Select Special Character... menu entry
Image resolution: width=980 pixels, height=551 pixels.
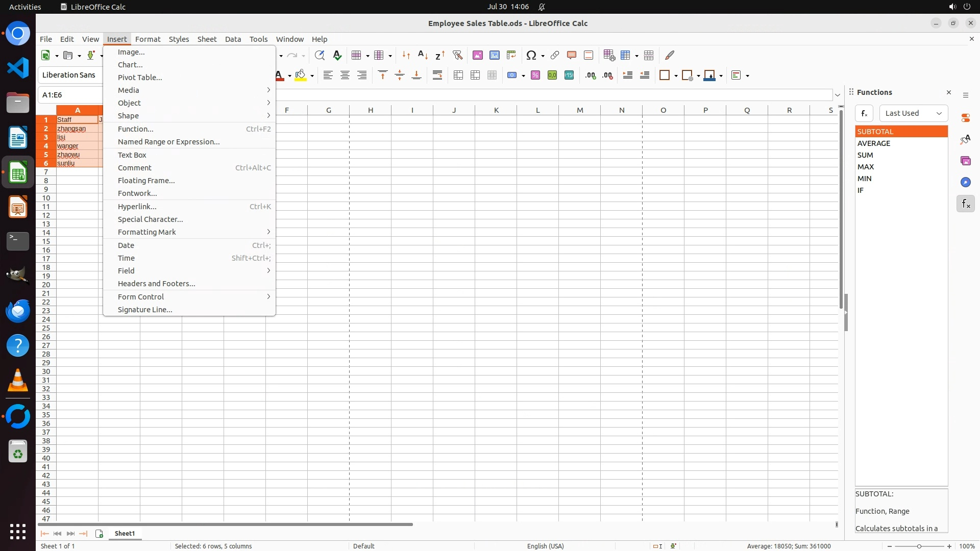(150, 219)
